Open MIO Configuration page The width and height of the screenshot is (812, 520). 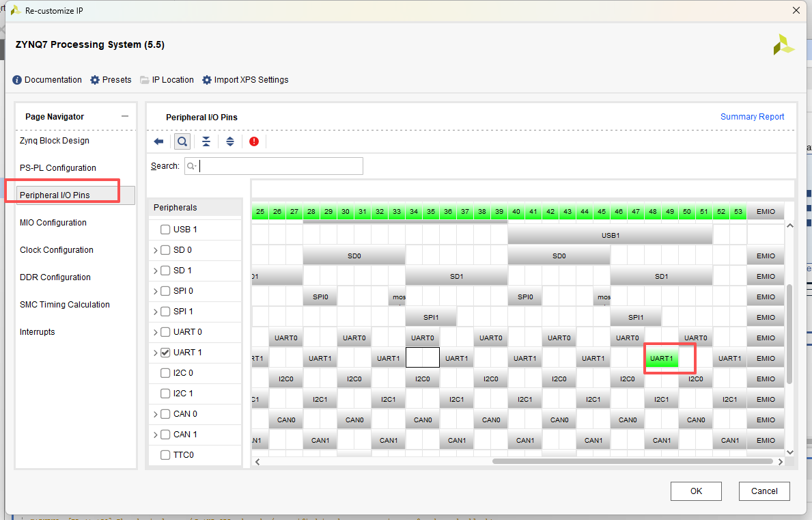click(x=53, y=223)
